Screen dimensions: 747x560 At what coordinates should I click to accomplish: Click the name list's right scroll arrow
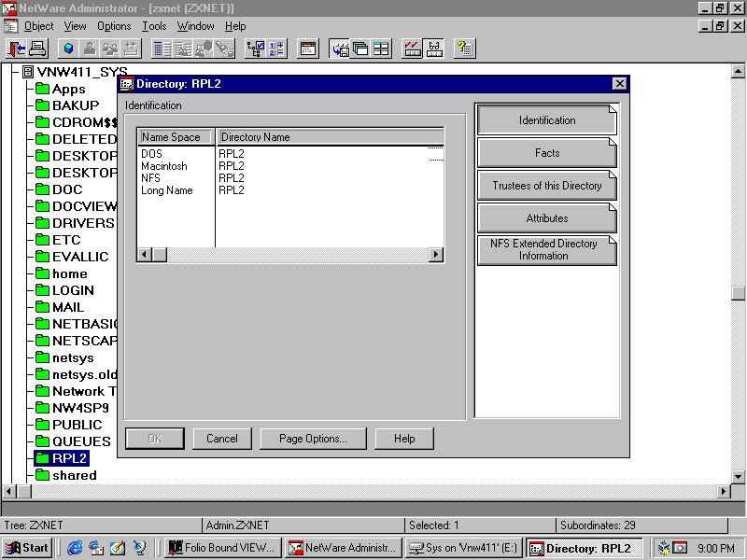pos(435,255)
